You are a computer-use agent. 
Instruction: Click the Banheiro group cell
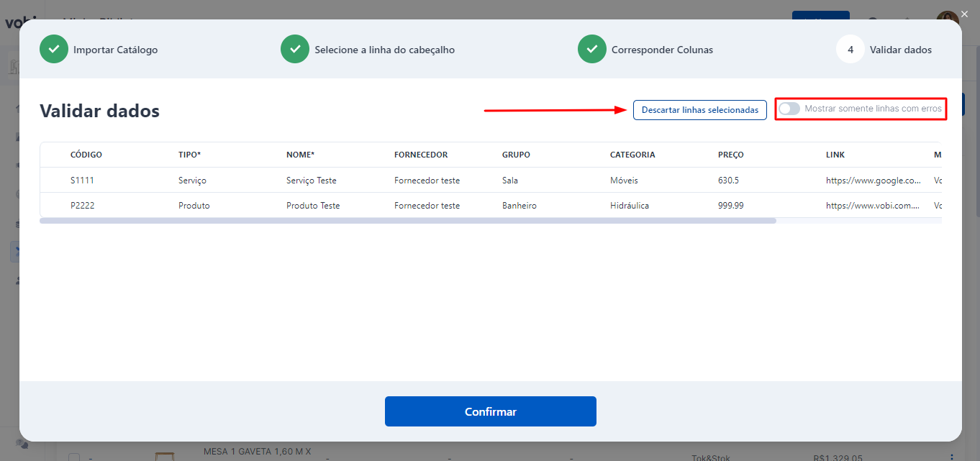(x=520, y=206)
